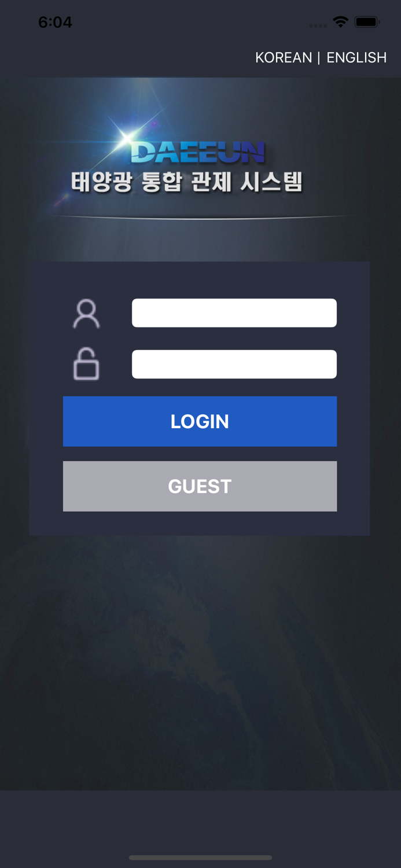Focus the password input field
This screenshot has width=401, height=868.
coord(234,364)
